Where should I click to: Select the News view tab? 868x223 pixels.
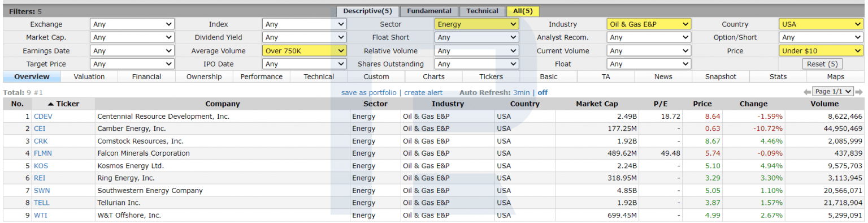coord(663,76)
